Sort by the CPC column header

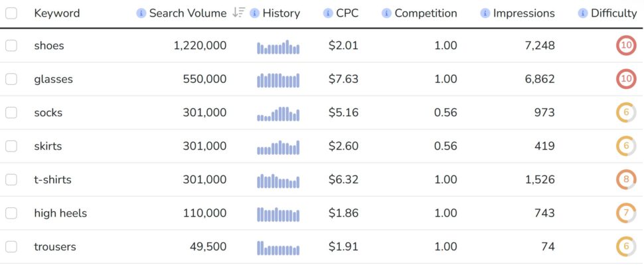(x=347, y=13)
